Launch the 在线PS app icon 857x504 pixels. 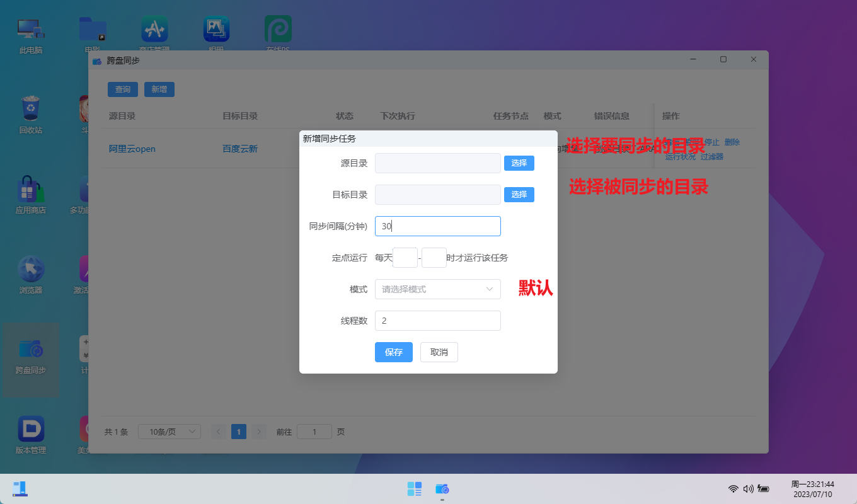pyautogui.click(x=277, y=28)
